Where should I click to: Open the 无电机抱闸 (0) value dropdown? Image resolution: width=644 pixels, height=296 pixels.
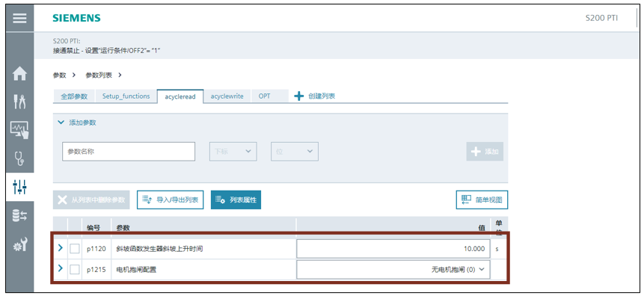393,270
